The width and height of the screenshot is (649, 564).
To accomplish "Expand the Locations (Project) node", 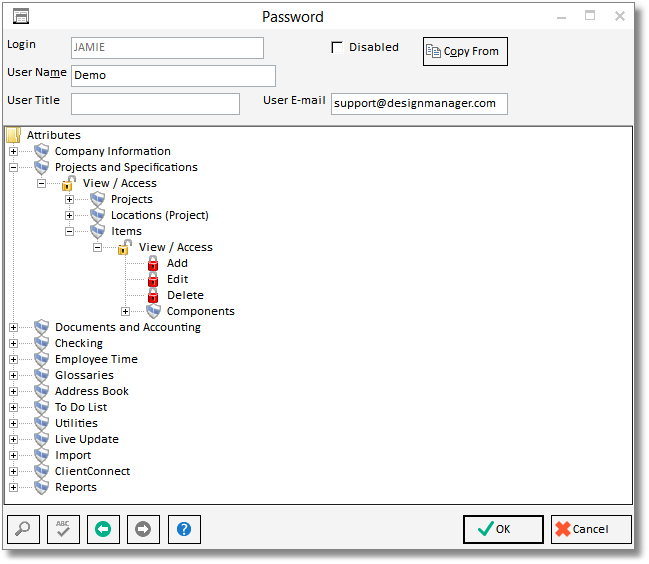I will (x=69, y=216).
